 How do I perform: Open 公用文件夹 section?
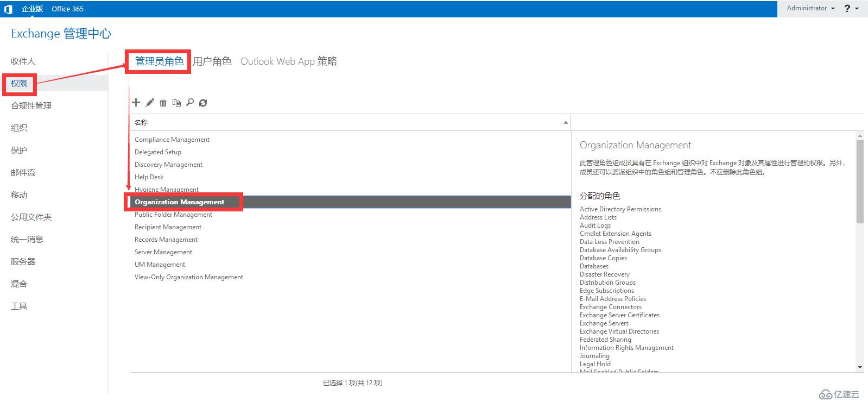click(x=31, y=217)
